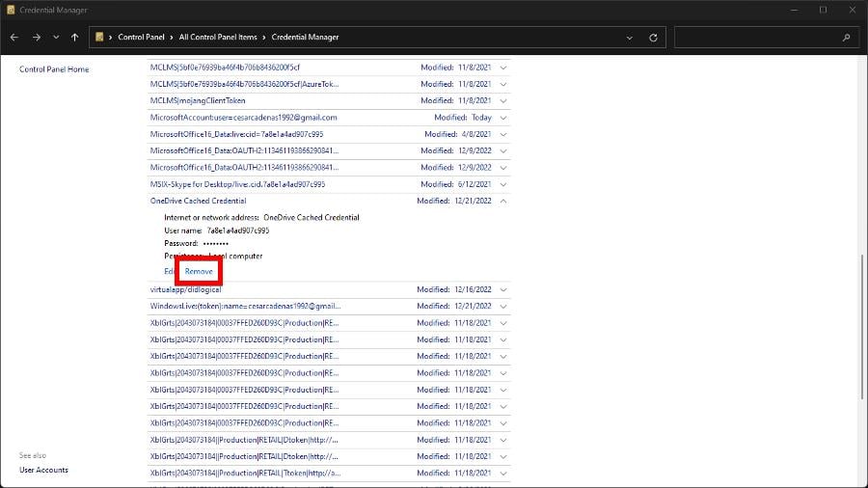The image size is (868, 488).
Task: Open the address bar history dropdown
Action: pos(630,38)
